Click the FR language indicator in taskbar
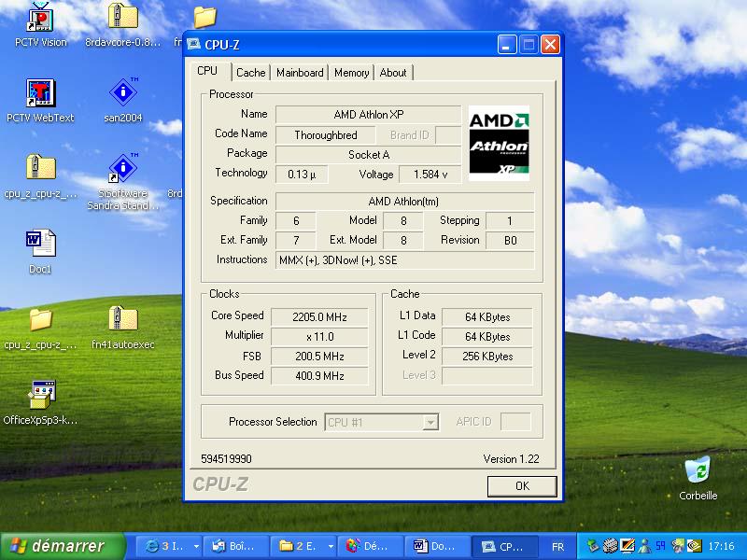Viewport: 747px width, 560px height. (x=557, y=547)
